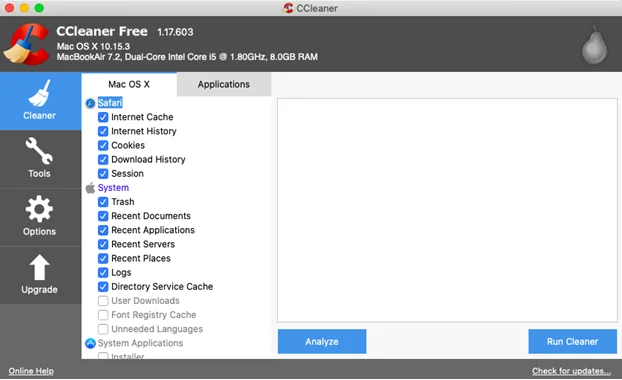Minimize the window with the yellow button

24,8
